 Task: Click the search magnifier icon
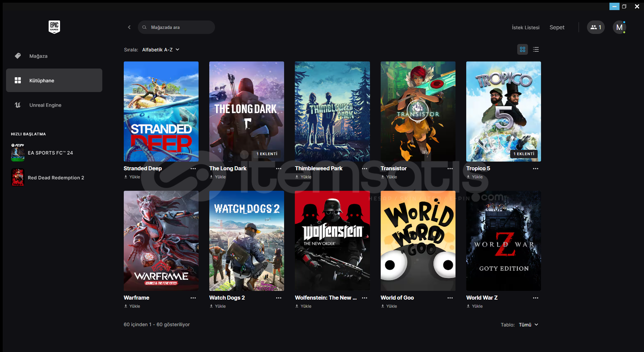coord(144,27)
